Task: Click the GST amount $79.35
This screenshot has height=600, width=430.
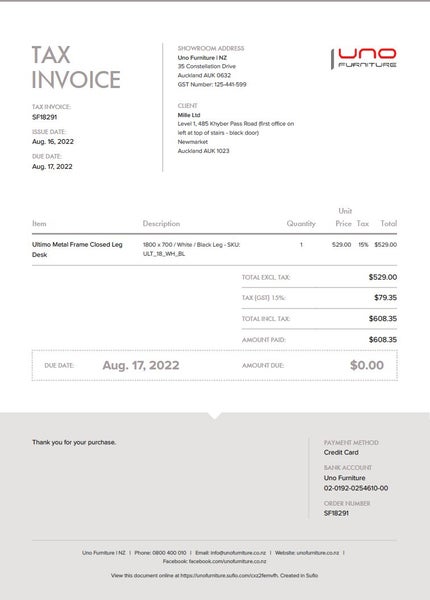Action: (385, 297)
